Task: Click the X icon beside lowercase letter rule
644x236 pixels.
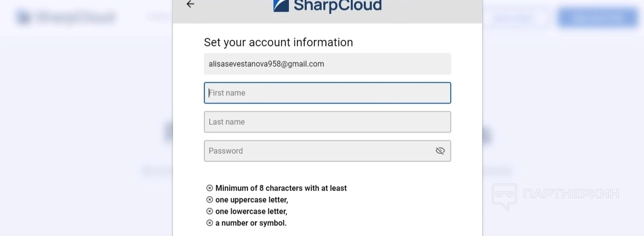Action: [210, 211]
